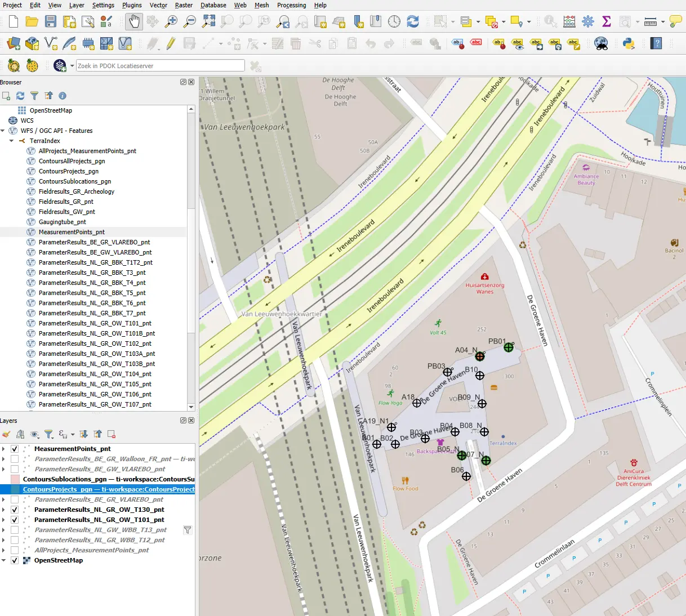Uncheck the MeasurementPoints_pnt layer visibility
686x616 pixels.
click(x=15, y=449)
